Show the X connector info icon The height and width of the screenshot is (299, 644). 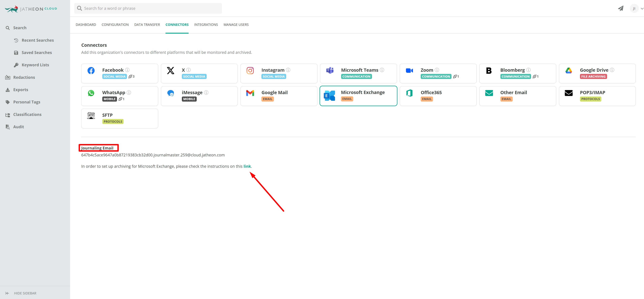(x=188, y=70)
